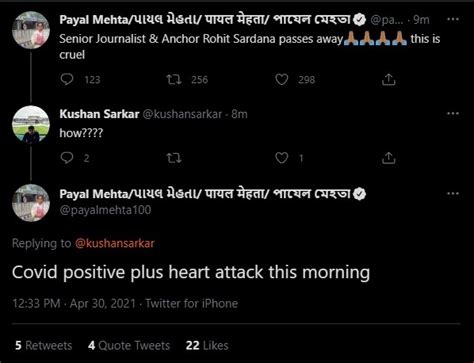The height and width of the screenshot is (363, 474).
Task: View the 4 Quote Tweets list
Action: (x=129, y=345)
